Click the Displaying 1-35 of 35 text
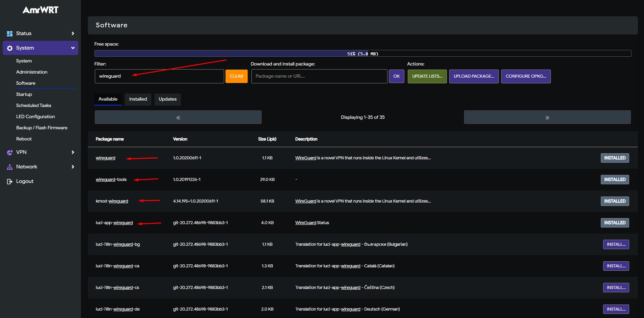This screenshot has height=318, width=644. pos(363,117)
